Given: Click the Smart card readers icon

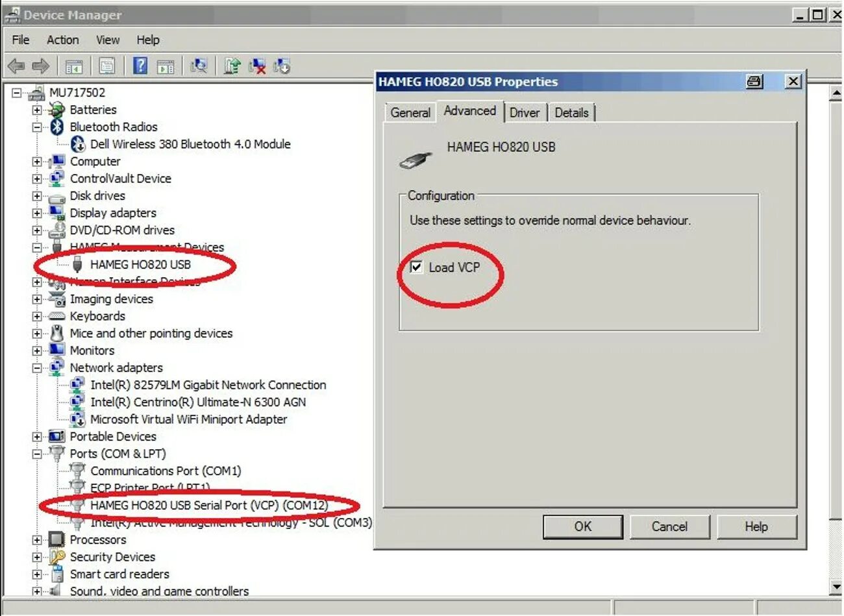Looking at the screenshot, I should pos(57,574).
